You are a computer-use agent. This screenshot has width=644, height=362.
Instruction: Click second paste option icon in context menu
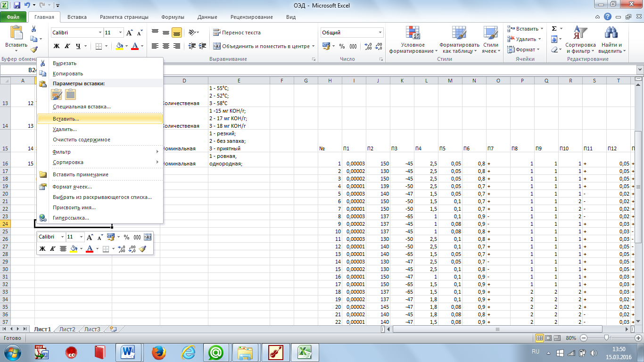pyautogui.click(x=71, y=94)
